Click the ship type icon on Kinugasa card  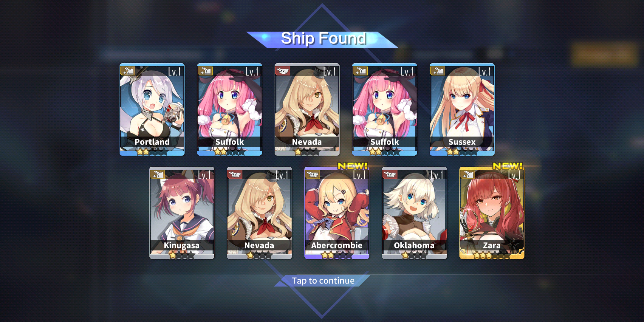click(x=157, y=174)
